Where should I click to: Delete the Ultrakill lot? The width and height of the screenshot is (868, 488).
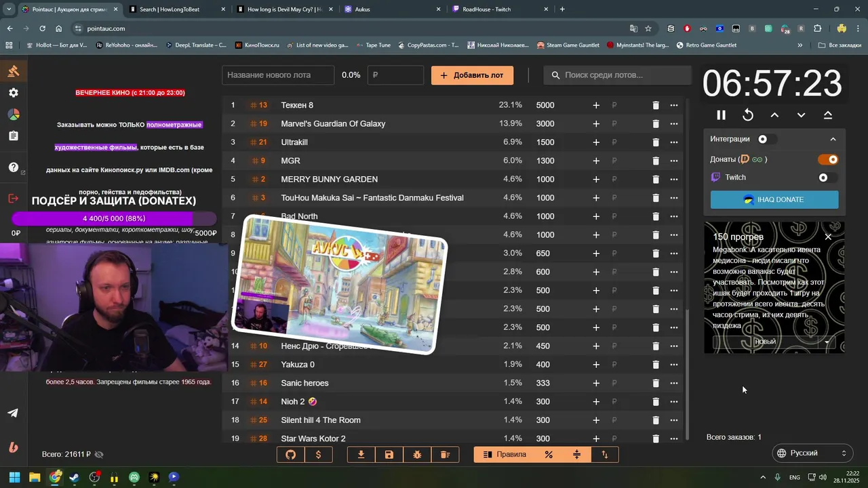click(656, 142)
